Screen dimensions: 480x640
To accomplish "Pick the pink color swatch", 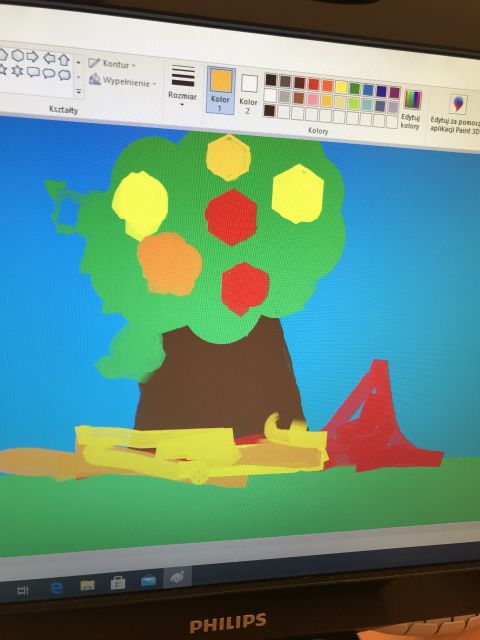I will (313, 99).
